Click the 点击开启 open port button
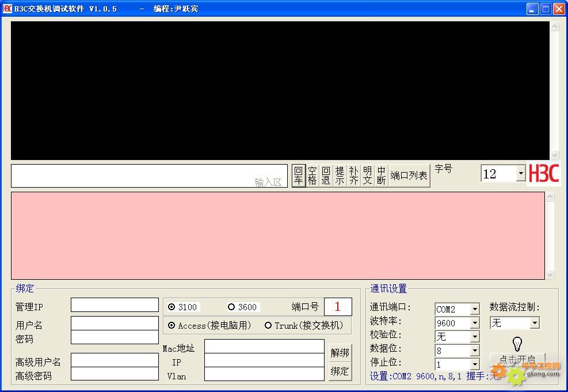Image resolution: width=568 pixels, height=392 pixels. (517, 359)
